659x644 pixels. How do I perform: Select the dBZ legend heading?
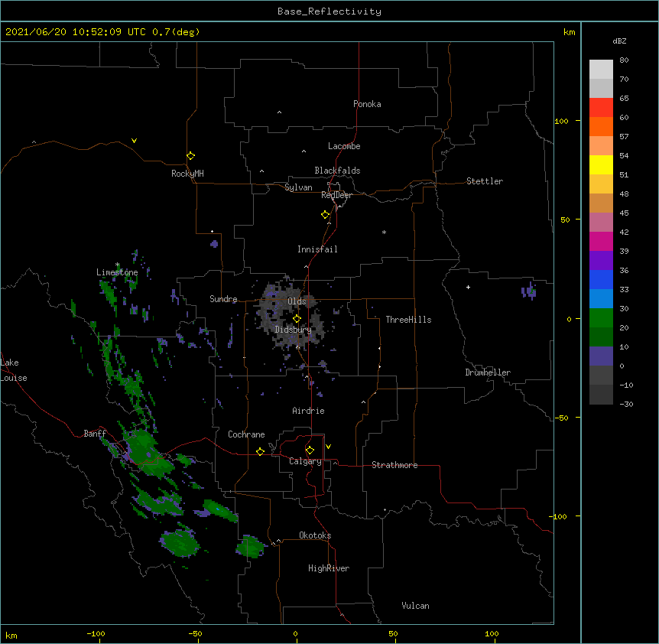(x=619, y=41)
